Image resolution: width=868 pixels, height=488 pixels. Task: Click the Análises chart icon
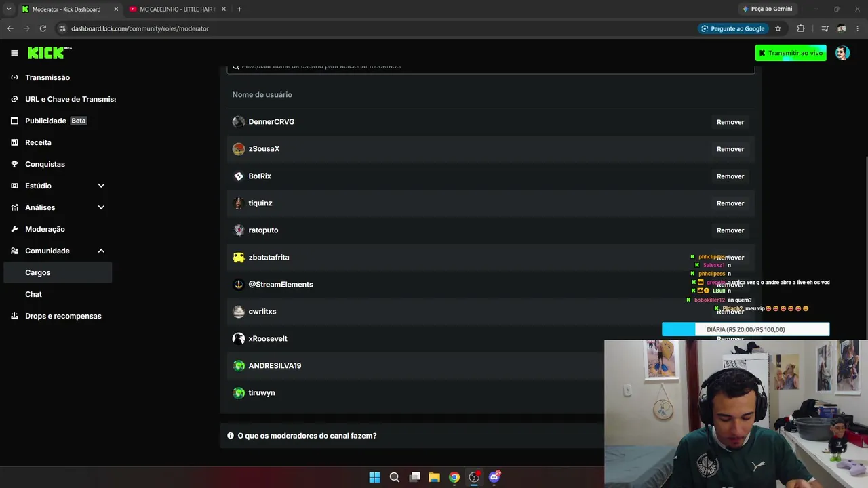[14, 207]
